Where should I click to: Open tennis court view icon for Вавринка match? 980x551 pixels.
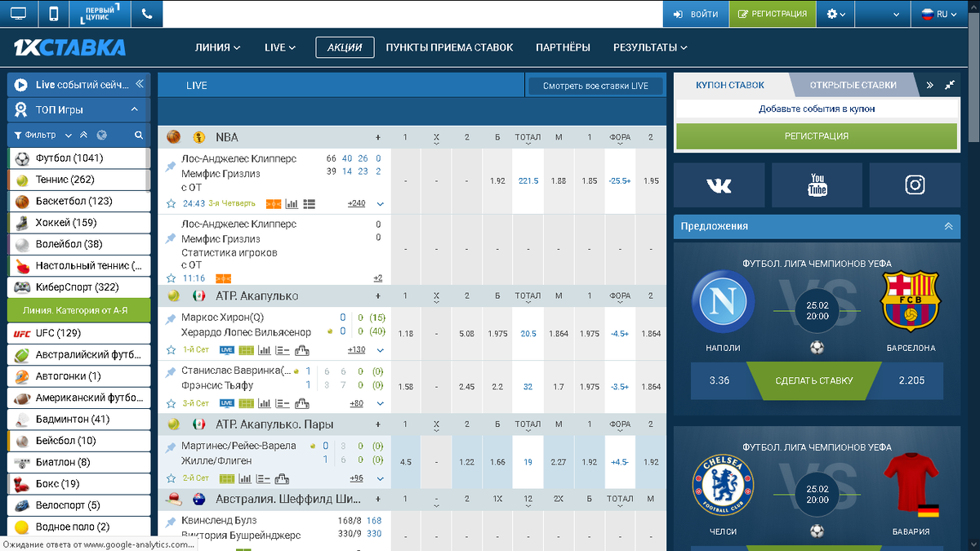(x=246, y=403)
